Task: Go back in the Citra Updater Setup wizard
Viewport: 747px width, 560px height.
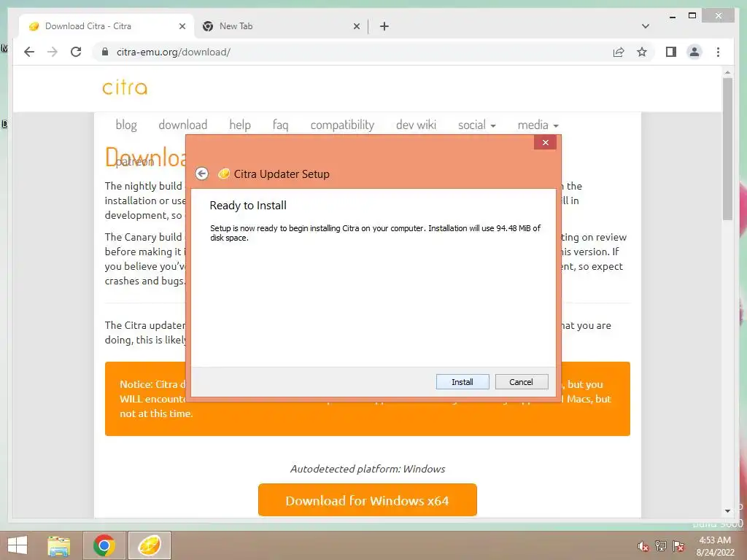Action: [x=202, y=174]
